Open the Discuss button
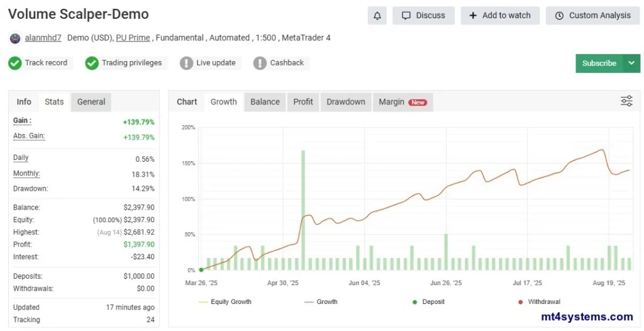644x331 pixels. click(x=423, y=16)
